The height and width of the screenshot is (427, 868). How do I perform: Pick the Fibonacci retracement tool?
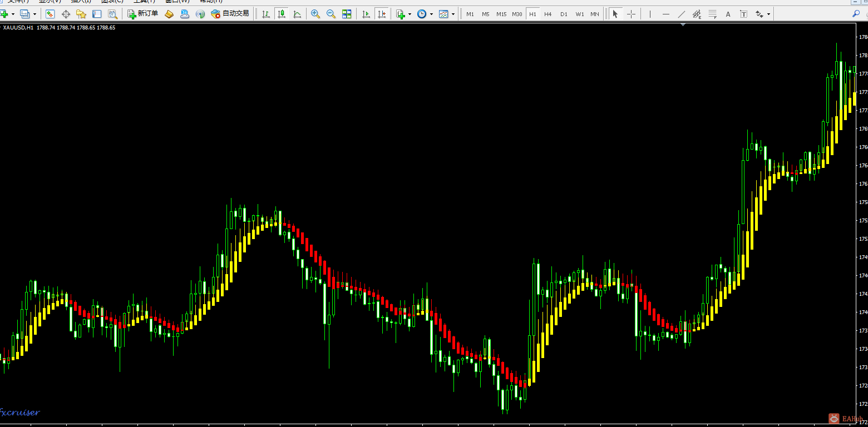tap(712, 14)
